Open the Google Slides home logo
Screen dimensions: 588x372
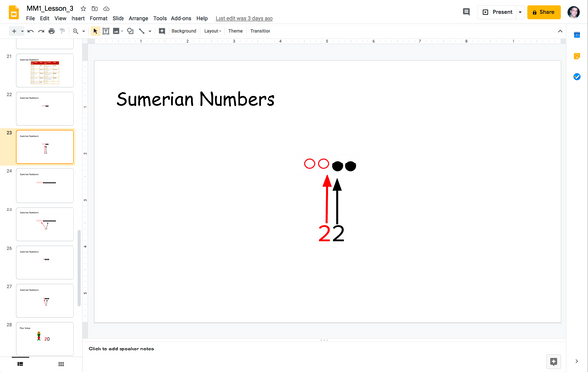click(x=14, y=12)
